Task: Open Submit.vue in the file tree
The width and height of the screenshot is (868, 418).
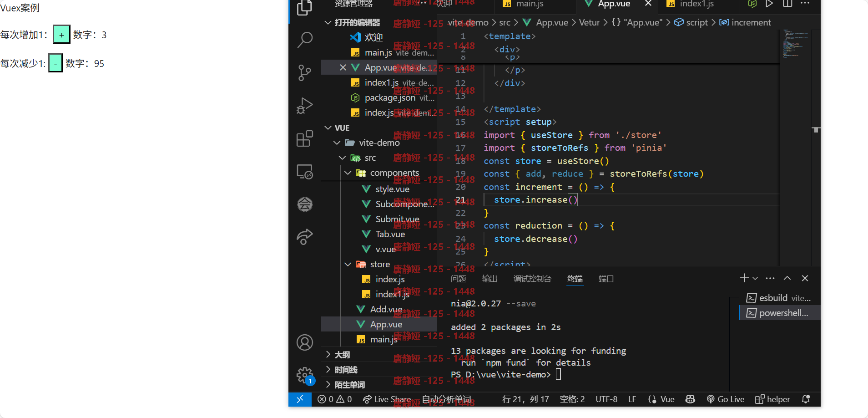Action: (x=379, y=219)
